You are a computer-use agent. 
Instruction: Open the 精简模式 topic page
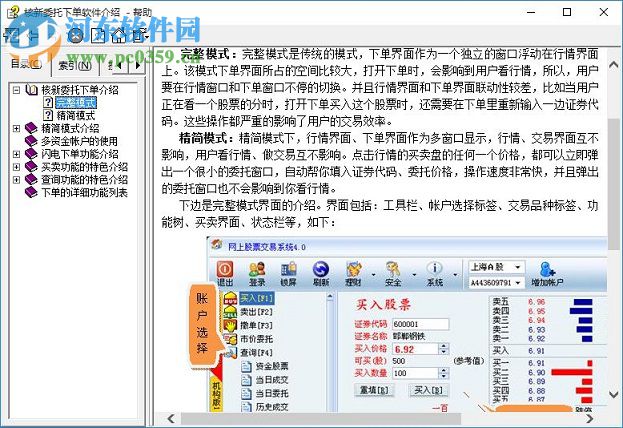[76, 116]
